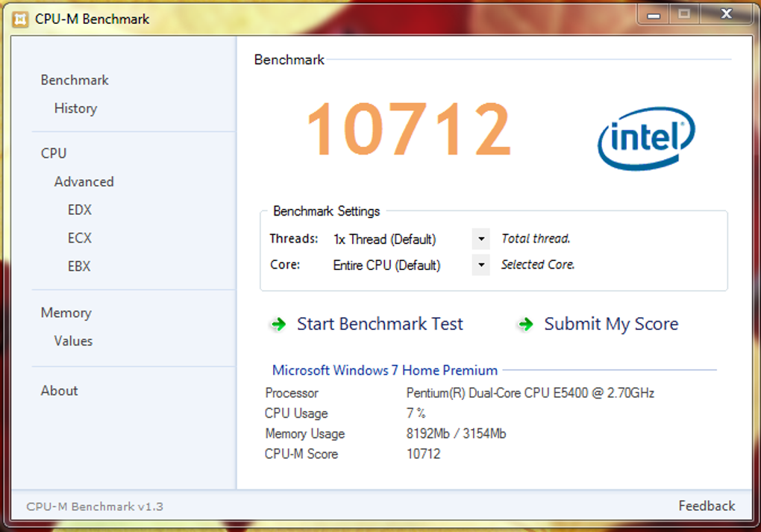This screenshot has height=532, width=761.
Task: Click the 8192Mb / 3154Mb memory value
Action: point(456,434)
